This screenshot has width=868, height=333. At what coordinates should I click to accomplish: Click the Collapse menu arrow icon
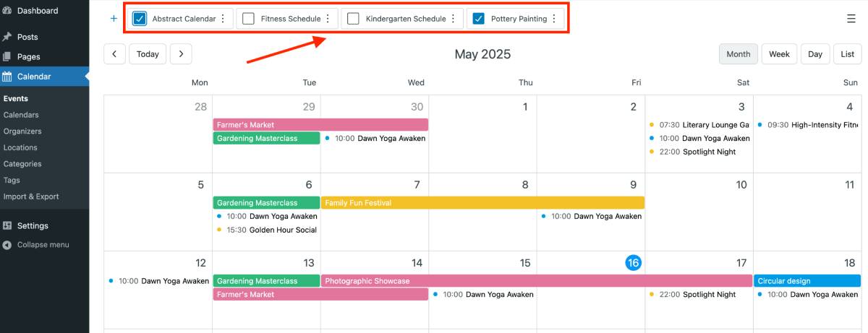pyautogui.click(x=7, y=245)
